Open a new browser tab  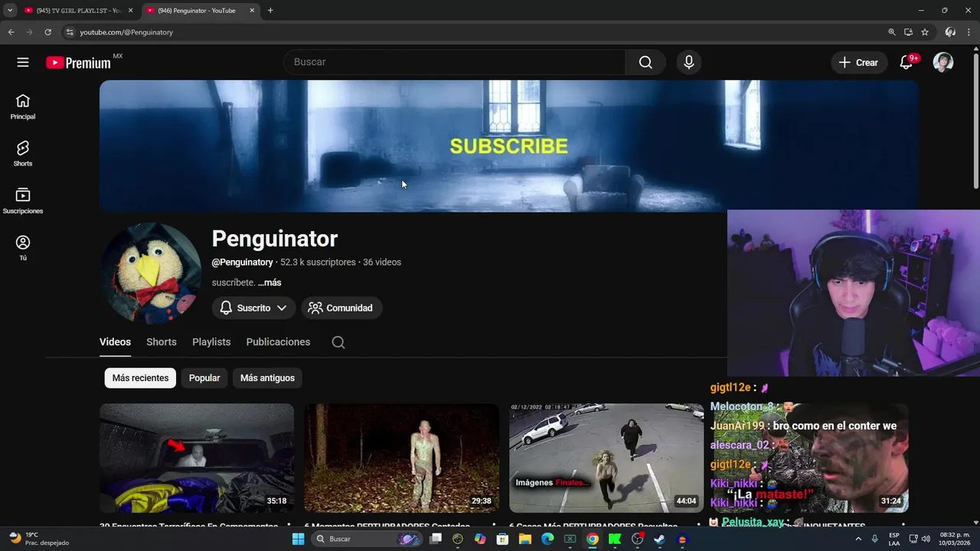pos(270,11)
